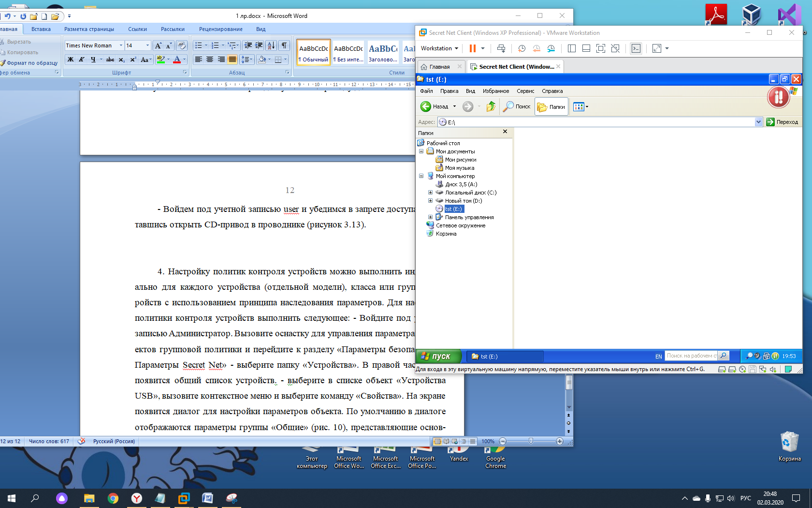The width and height of the screenshot is (812, 508).
Task: Align paragraph left in Word
Action: [198, 60]
